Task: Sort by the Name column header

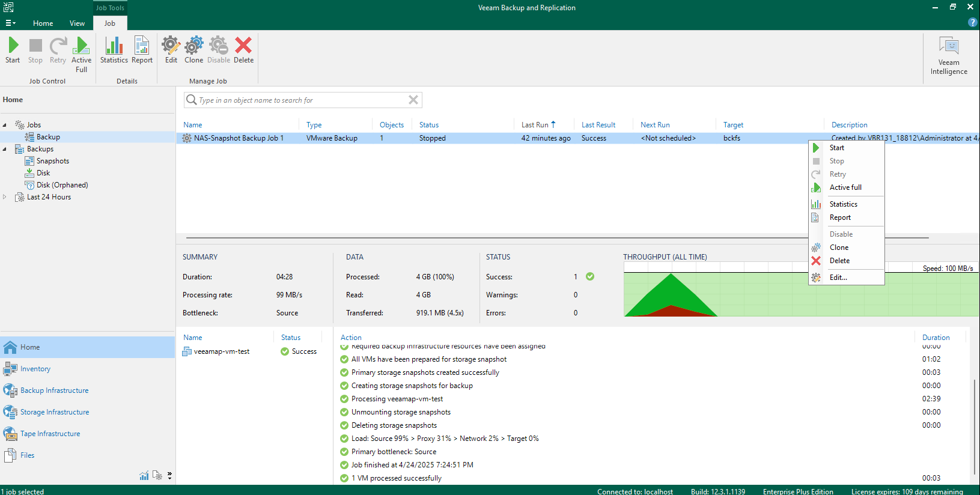Action: tap(193, 125)
